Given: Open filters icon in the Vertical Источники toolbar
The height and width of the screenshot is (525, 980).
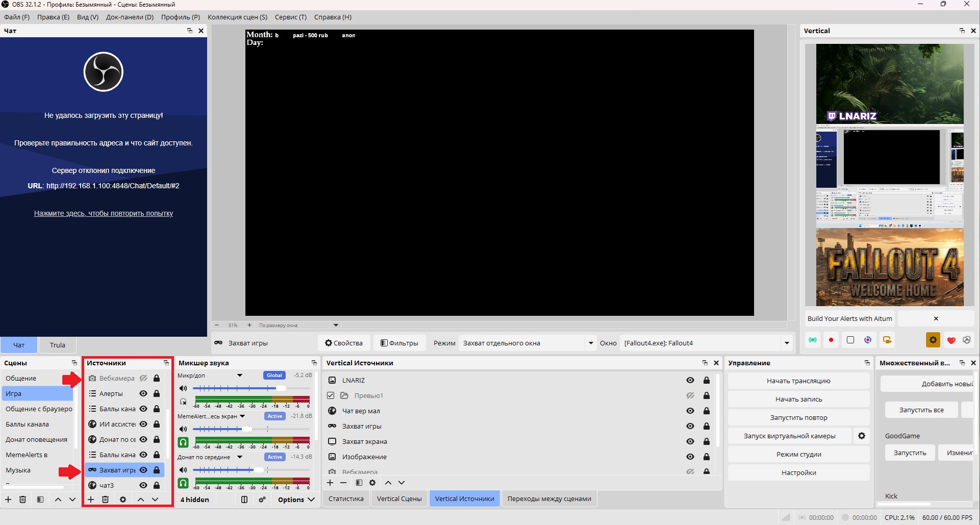Looking at the screenshot, I should pyautogui.click(x=359, y=483).
